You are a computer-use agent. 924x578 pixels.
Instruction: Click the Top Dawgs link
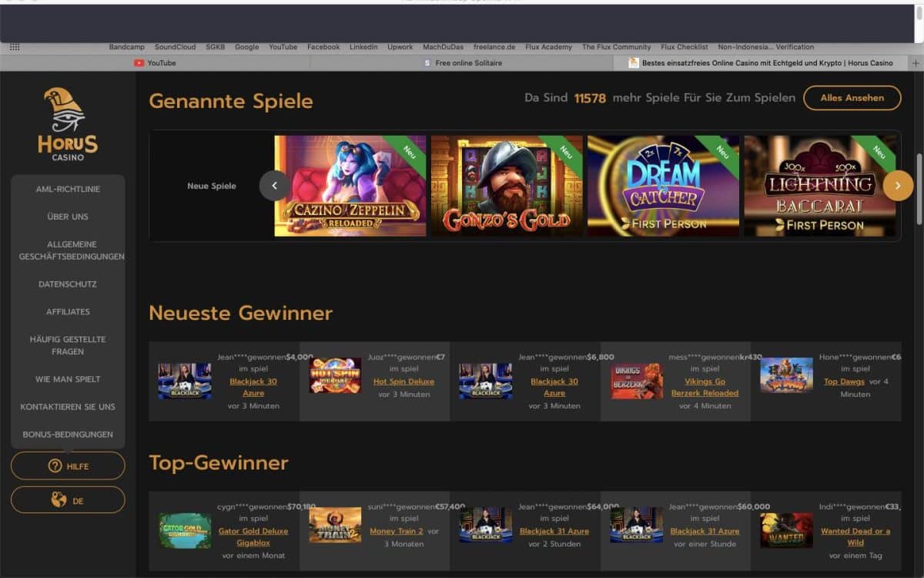tap(844, 381)
